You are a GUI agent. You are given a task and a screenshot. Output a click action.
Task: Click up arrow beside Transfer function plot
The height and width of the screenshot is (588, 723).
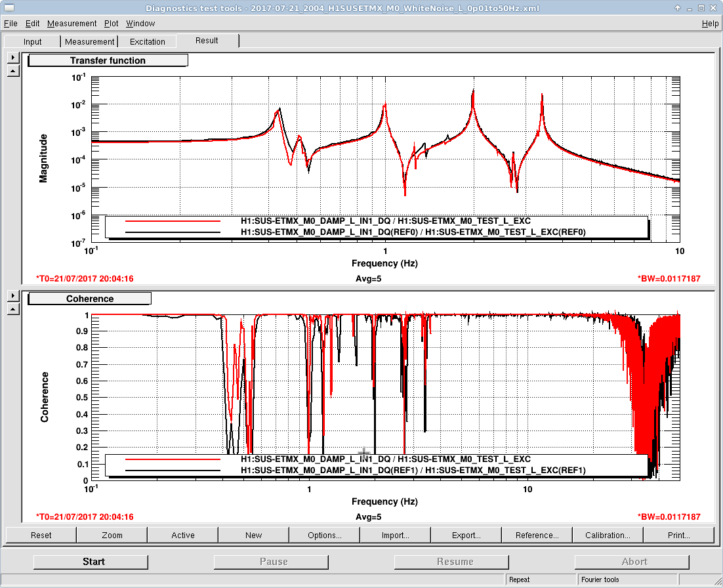[13, 71]
